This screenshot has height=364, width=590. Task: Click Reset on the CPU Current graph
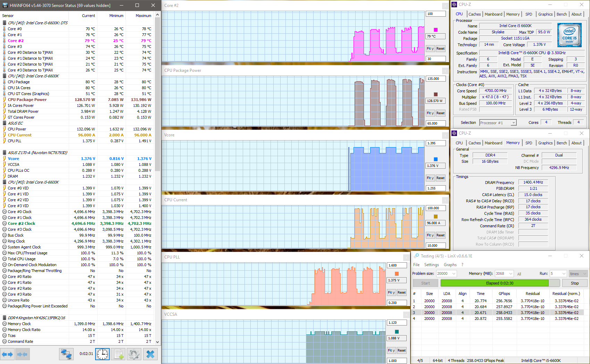pyautogui.click(x=440, y=235)
